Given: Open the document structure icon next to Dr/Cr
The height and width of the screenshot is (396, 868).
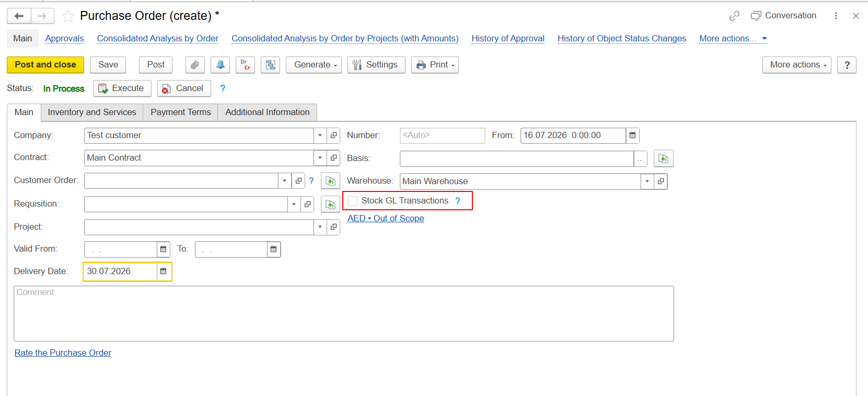Looking at the screenshot, I should [x=270, y=65].
